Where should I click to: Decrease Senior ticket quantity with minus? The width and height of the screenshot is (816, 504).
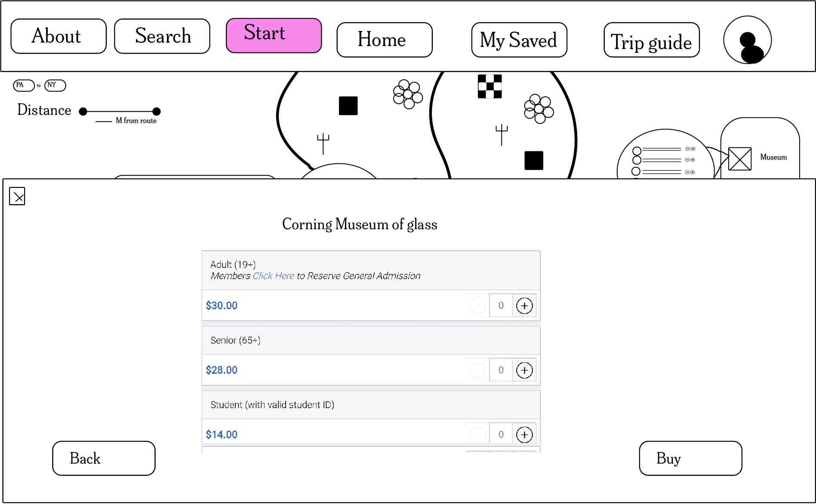478,370
